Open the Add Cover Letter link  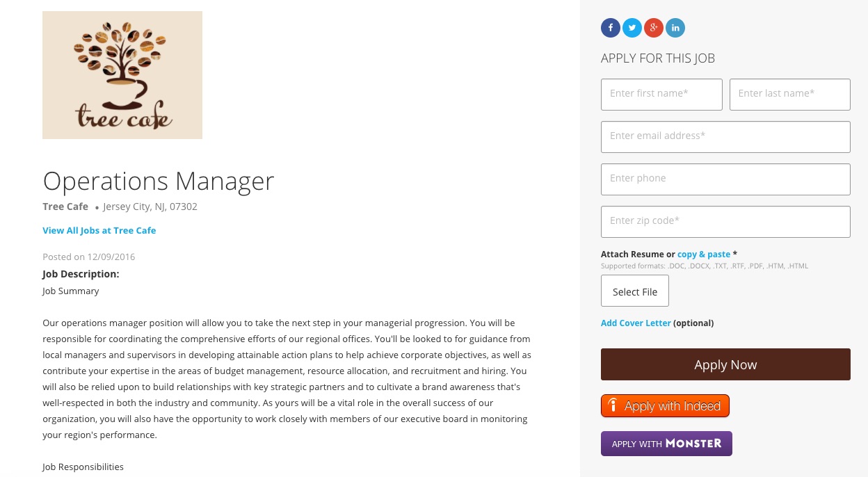[x=636, y=323]
